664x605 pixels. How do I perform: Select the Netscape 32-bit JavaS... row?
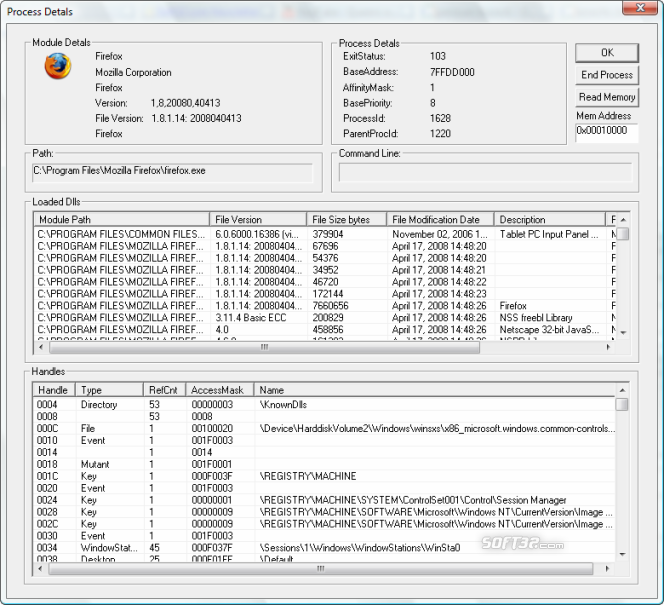coord(325,329)
